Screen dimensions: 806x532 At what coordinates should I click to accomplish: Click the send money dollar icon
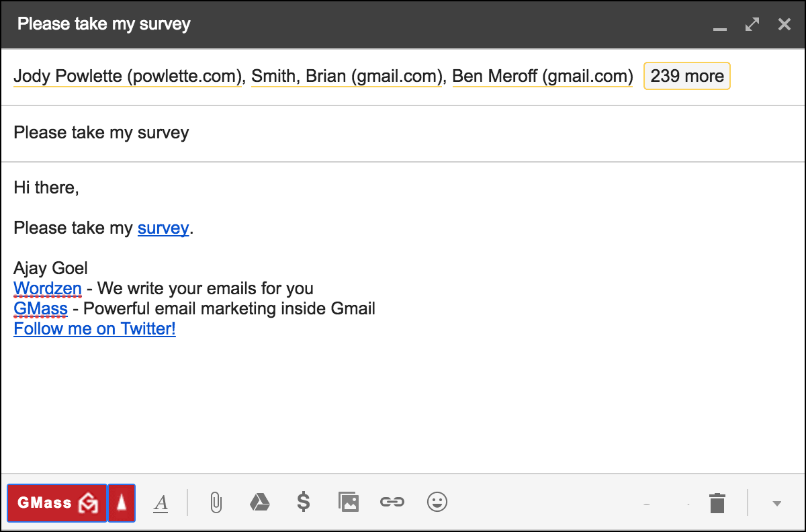point(304,502)
